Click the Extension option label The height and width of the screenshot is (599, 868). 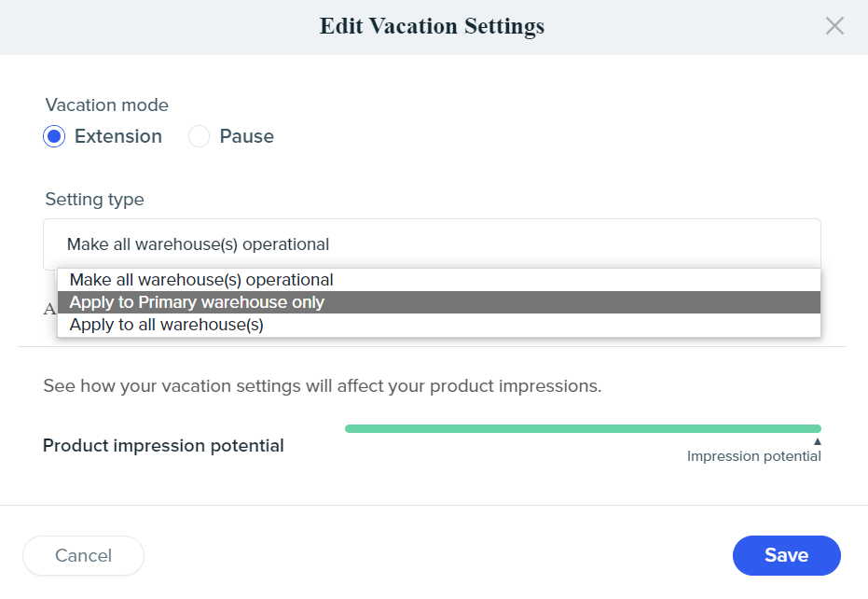117,136
